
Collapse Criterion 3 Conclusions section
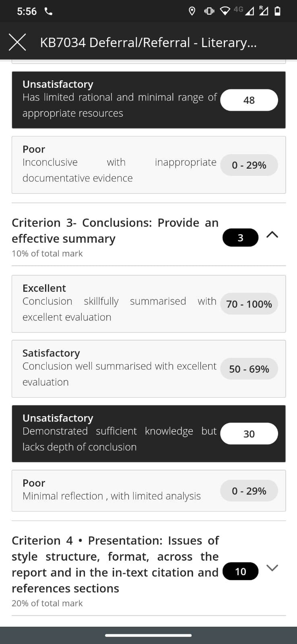[272, 235]
